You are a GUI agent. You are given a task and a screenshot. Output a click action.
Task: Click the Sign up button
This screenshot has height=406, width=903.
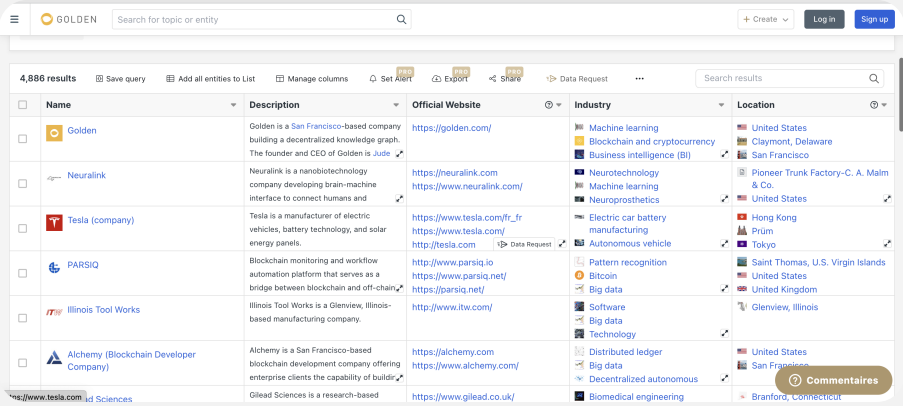click(x=874, y=19)
